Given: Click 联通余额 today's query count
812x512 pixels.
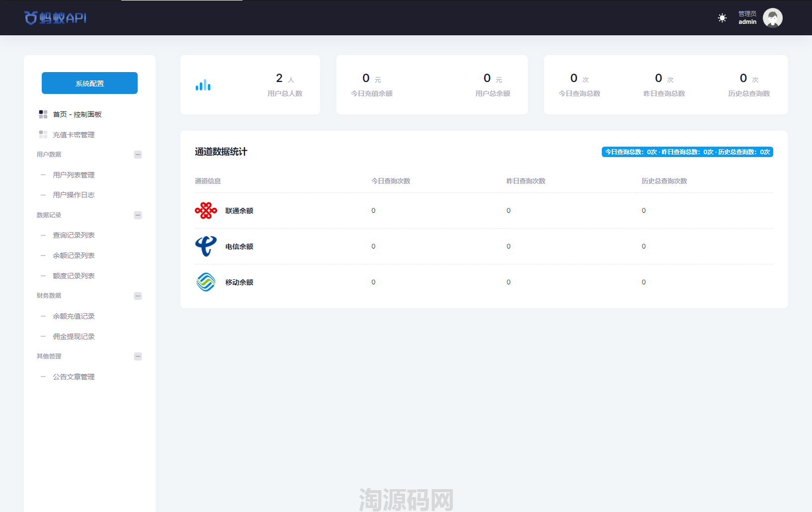Looking at the screenshot, I should pos(373,211).
